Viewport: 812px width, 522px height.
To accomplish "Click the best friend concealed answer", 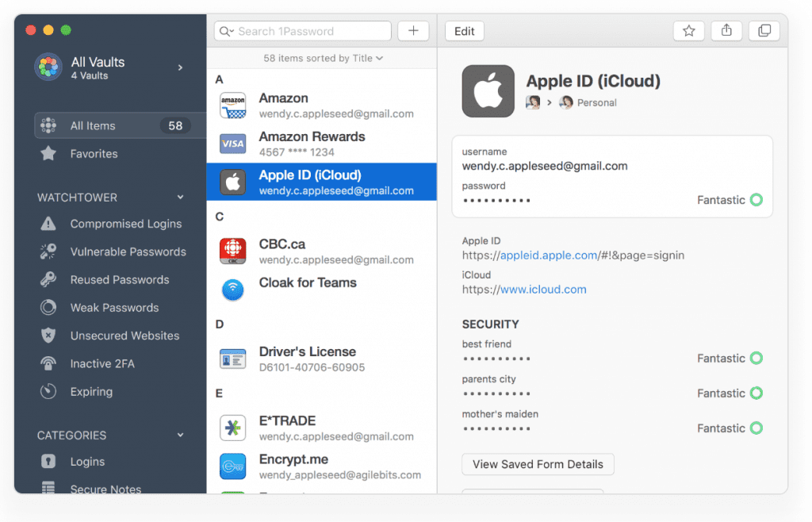I will pyautogui.click(x=496, y=359).
